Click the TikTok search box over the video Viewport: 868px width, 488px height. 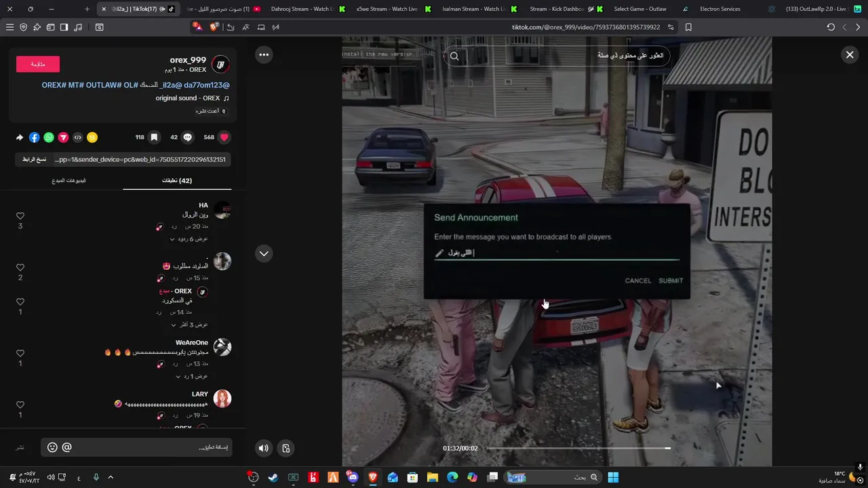tap(557, 56)
